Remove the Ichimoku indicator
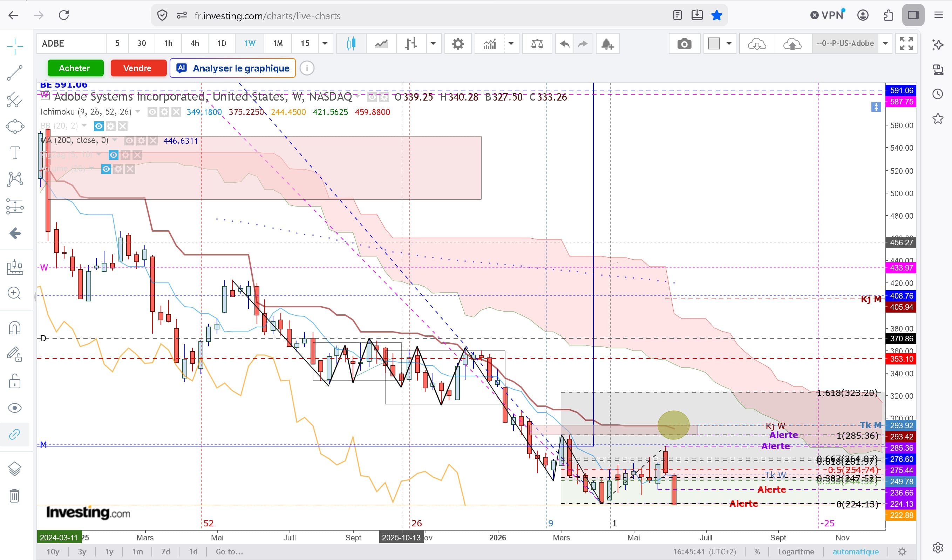 click(176, 112)
